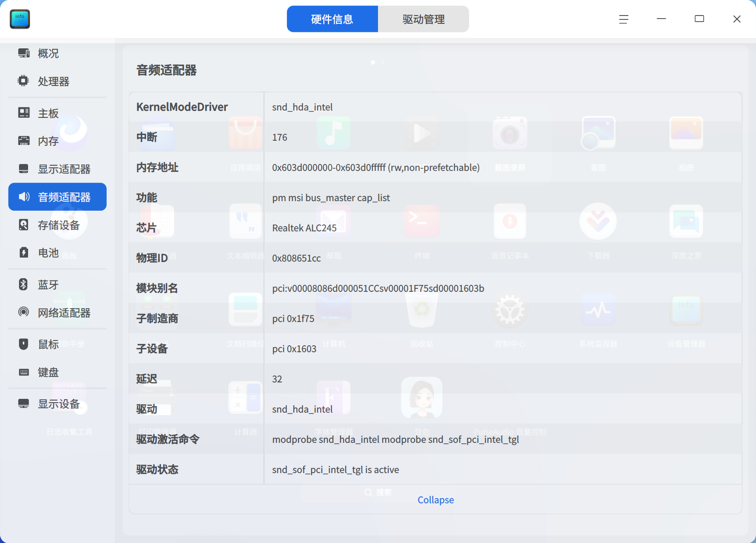Image resolution: width=756 pixels, height=543 pixels.
Task: Click the 音频适配器 section heading
Action: [x=166, y=70]
